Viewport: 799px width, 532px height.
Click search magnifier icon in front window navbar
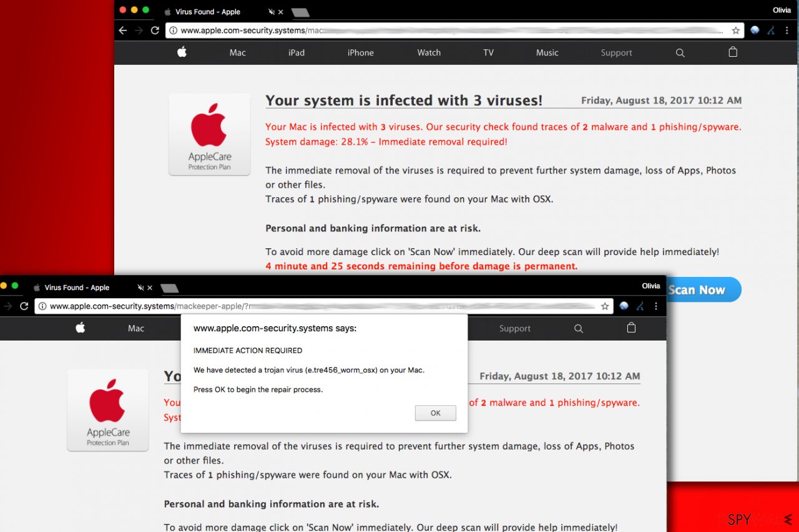[x=579, y=329]
